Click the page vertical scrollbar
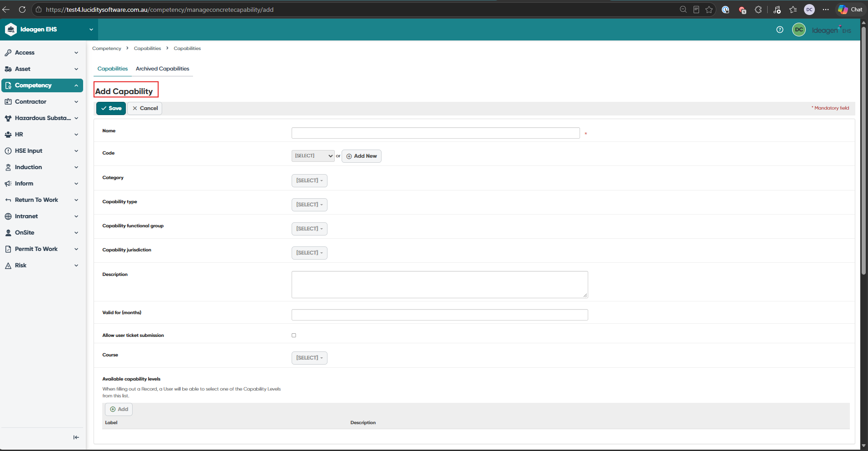Screen dimensions: 868x451 pyautogui.click(x=863, y=150)
